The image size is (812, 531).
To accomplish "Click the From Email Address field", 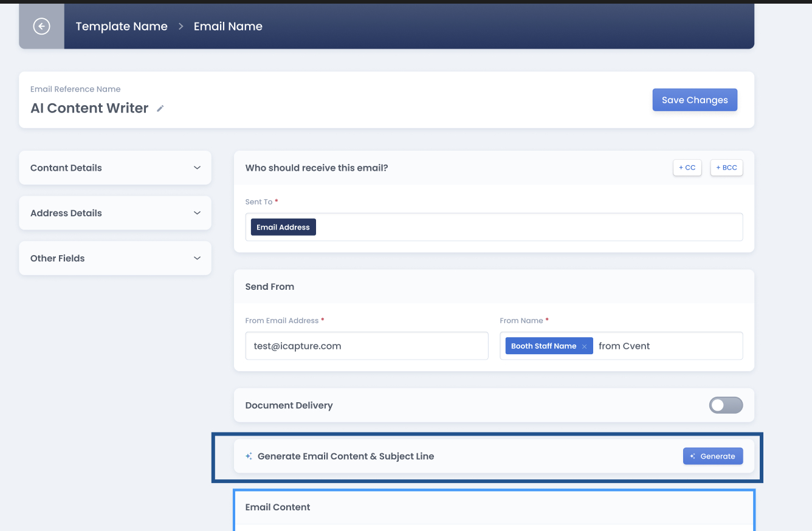I will [x=366, y=346].
